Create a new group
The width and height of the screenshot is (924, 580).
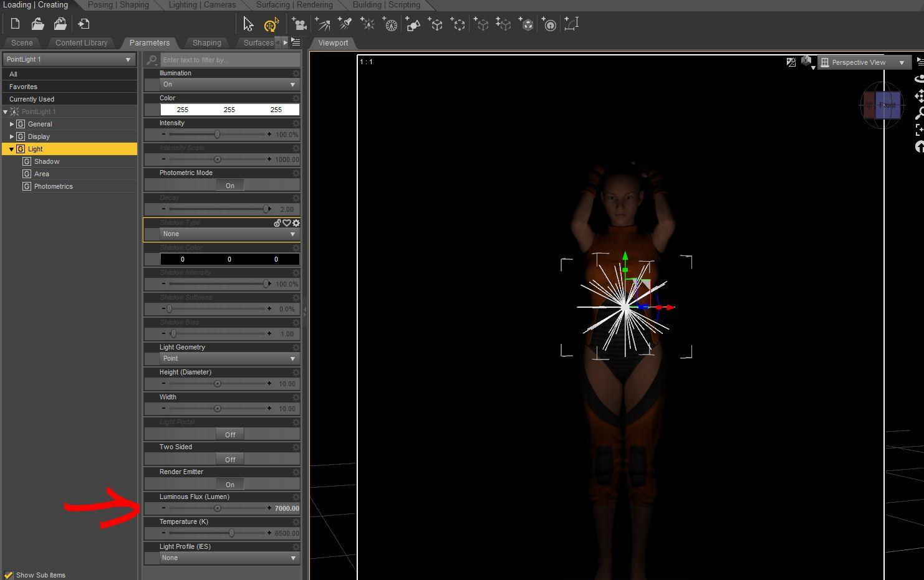[458, 24]
